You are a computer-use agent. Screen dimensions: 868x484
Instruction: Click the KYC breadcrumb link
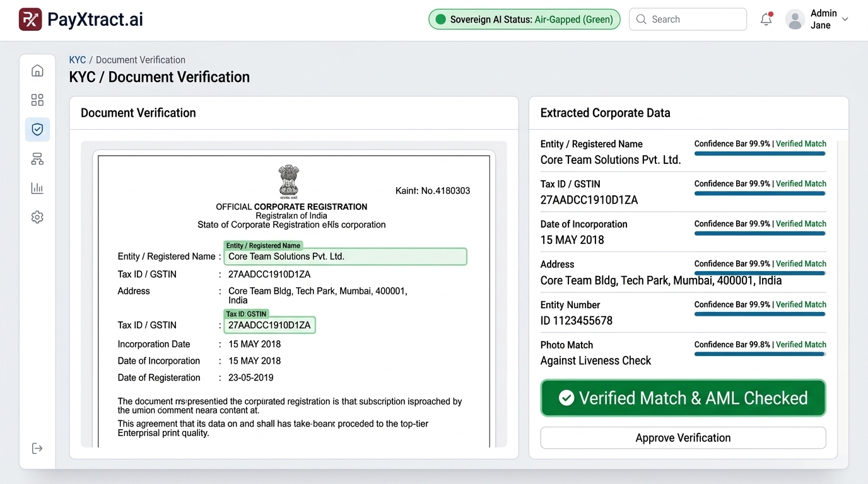(78, 60)
